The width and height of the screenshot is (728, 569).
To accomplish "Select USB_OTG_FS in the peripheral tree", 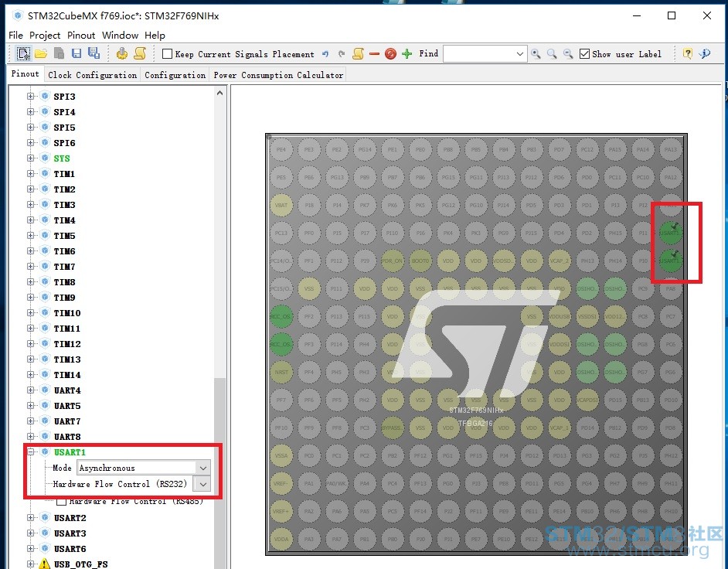I will click(81, 564).
